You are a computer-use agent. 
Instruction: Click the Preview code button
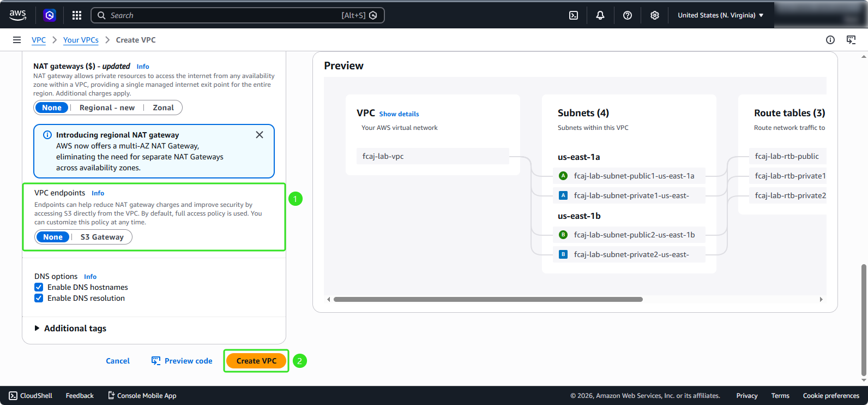coord(182,361)
